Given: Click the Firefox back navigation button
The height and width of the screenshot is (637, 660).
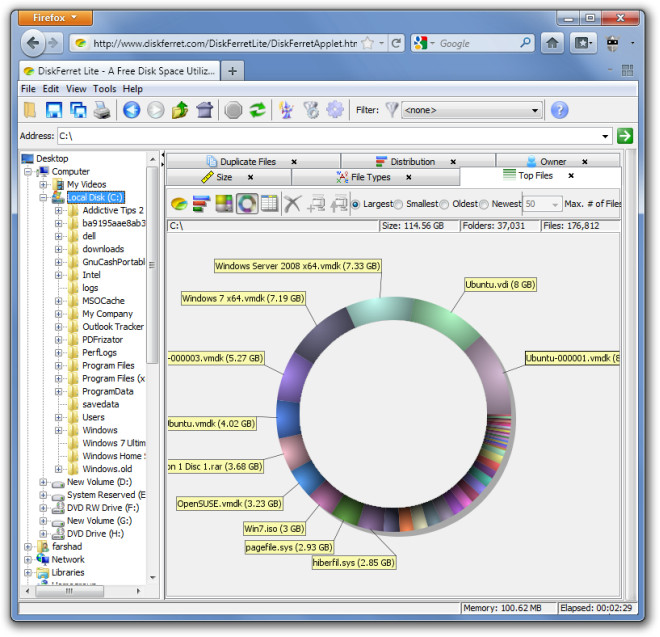Looking at the screenshot, I should 33,43.
